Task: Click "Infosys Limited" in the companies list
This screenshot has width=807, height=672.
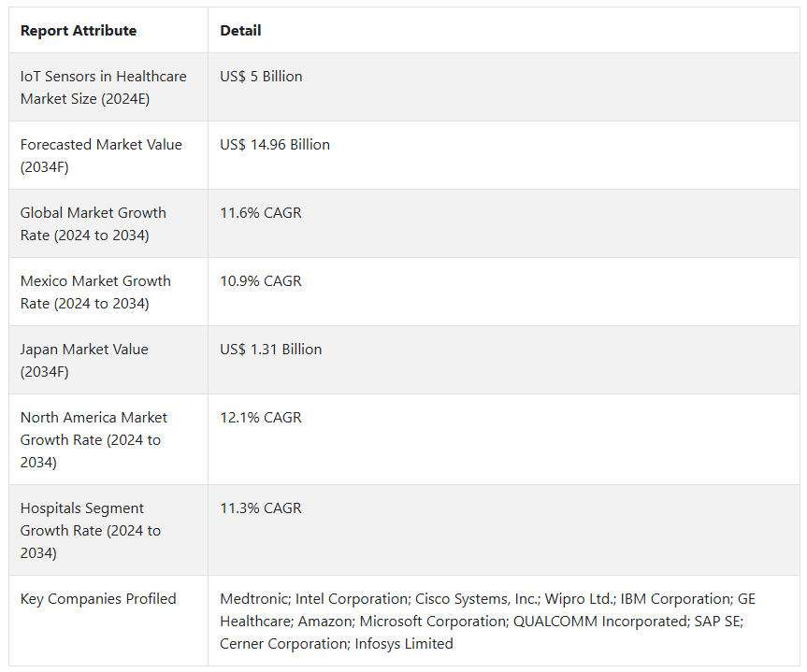Action: pos(403,644)
